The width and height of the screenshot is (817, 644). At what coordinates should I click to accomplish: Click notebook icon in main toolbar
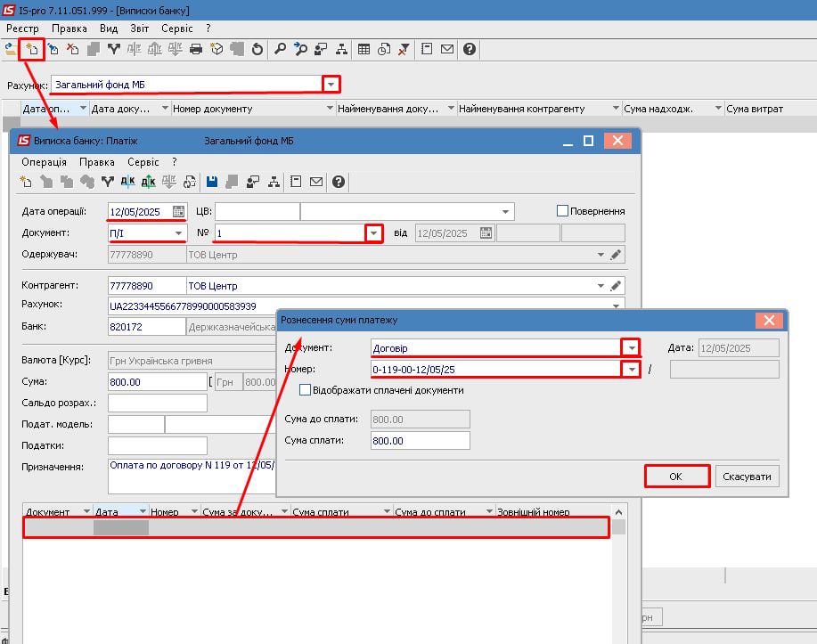tap(427, 50)
